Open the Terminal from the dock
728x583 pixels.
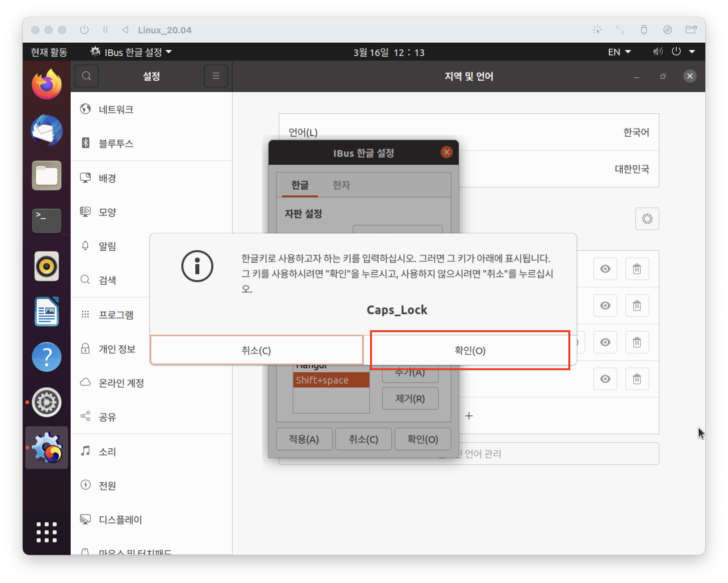pos(47,220)
